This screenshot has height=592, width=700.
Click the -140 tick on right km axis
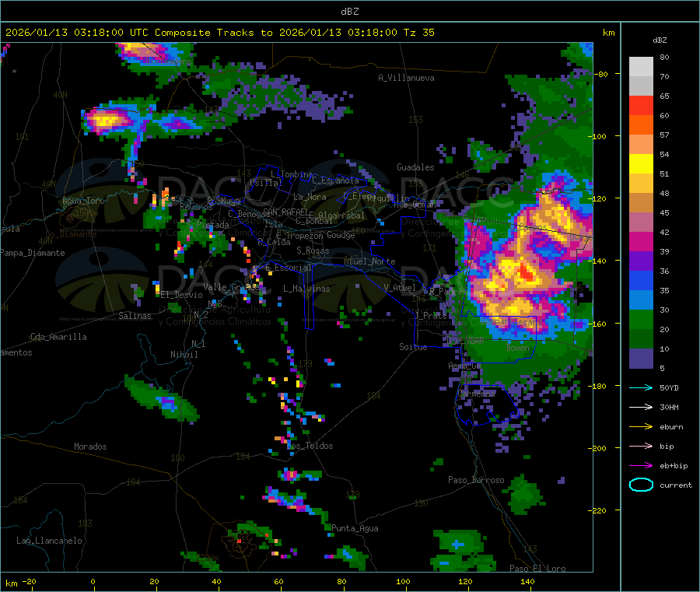599,261
